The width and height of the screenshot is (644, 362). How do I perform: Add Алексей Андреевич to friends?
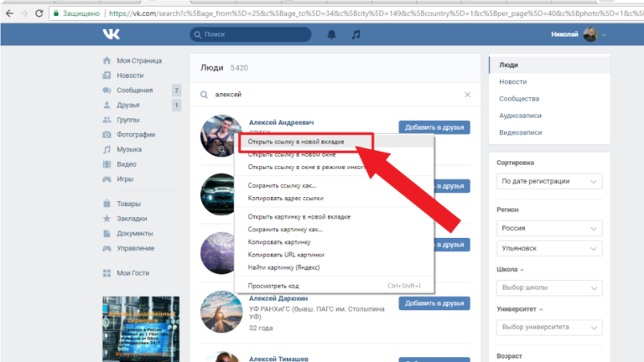point(434,127)
